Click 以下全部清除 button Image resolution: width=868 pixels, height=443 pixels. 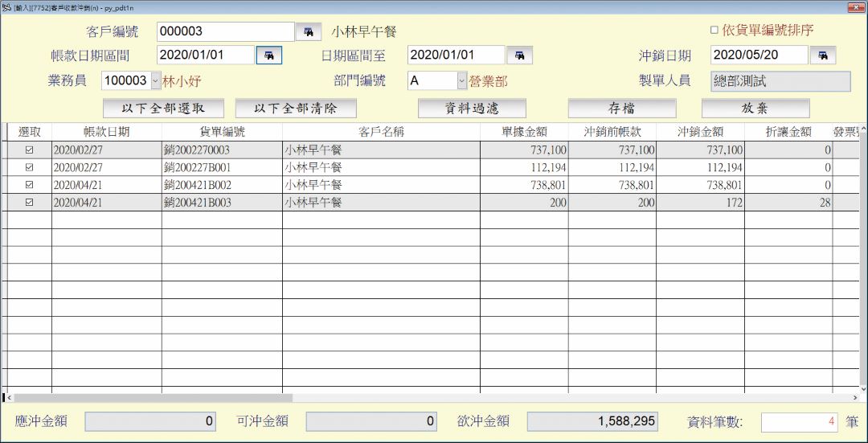[x=296, y=108]
